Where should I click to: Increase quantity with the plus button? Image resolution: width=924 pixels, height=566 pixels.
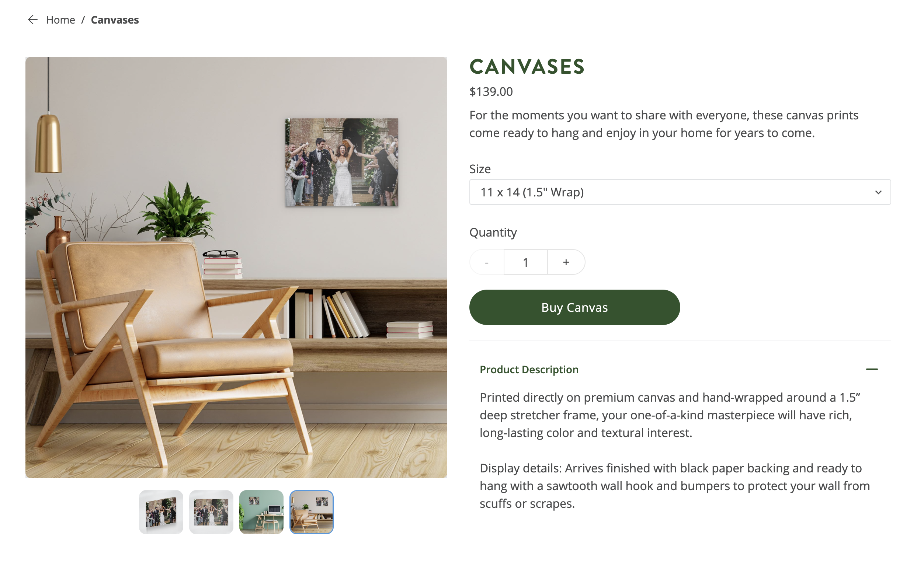point(566,262)
